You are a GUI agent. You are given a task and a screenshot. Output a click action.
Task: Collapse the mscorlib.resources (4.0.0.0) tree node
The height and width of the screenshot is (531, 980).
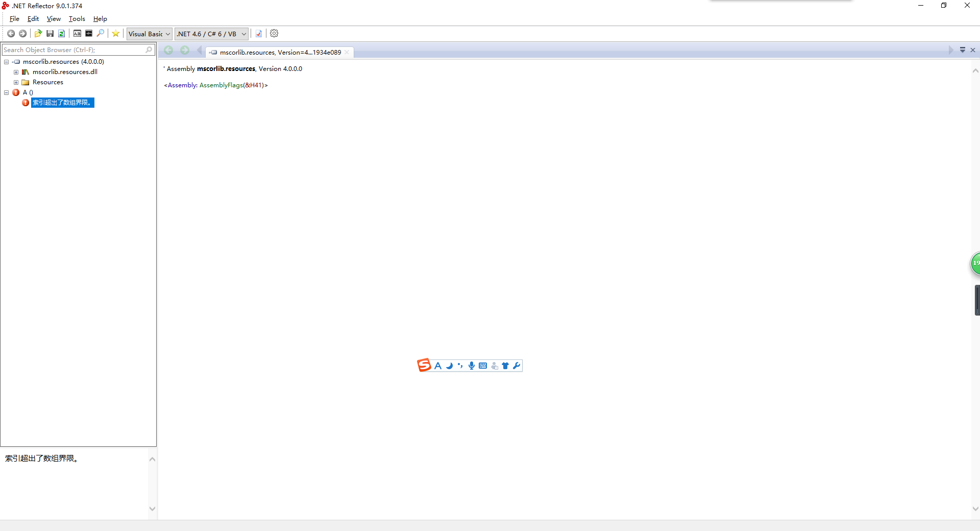6,62
